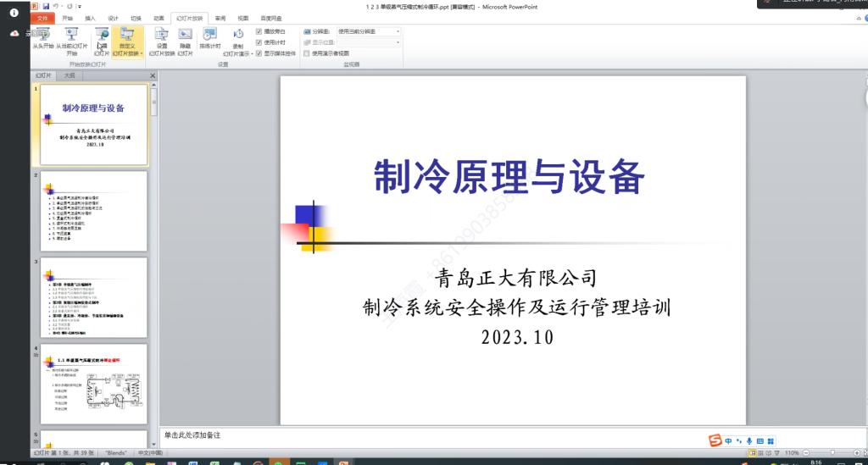Open the 大纲 outline pane tab
Viewport: 868px width, 465px height.
point(70,75)
